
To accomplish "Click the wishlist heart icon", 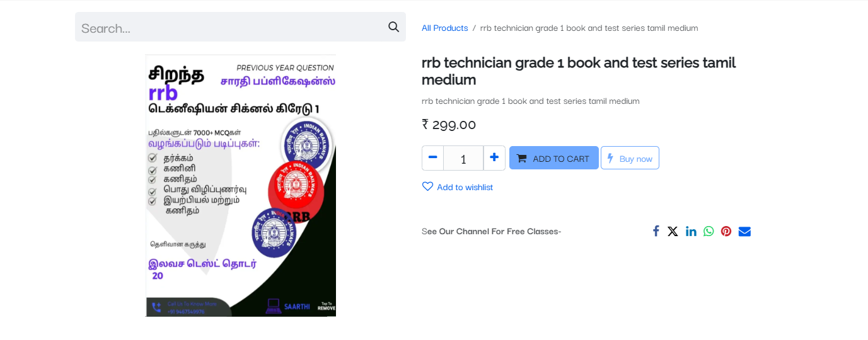I will click(427, 186).
